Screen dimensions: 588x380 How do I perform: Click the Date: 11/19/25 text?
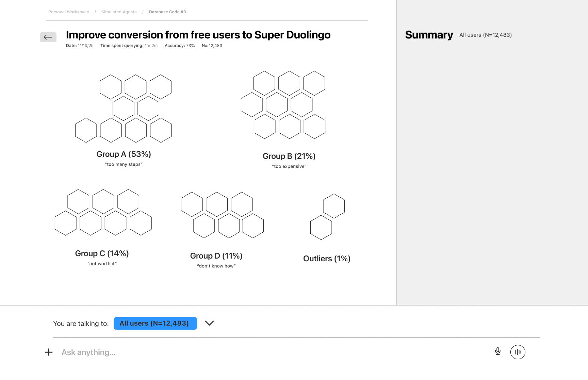pos(80,46)
